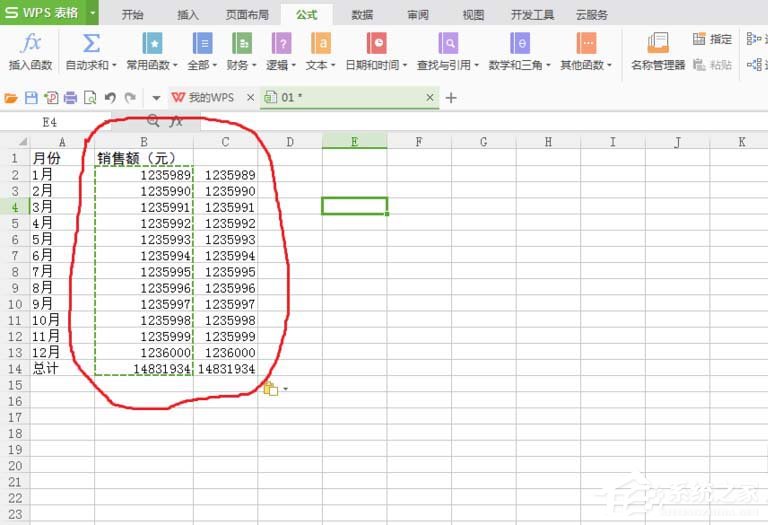Expand the Lookup and Reference dropdown
This screenshot has width=768, height=525.
[477, 65]
